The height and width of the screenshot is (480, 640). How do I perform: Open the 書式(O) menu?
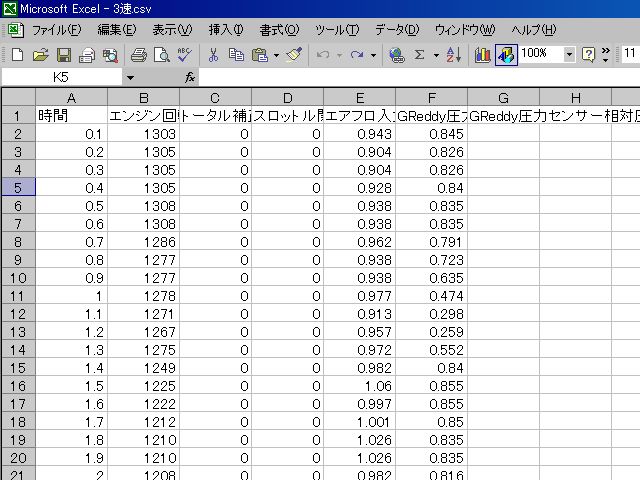[280, 30]
